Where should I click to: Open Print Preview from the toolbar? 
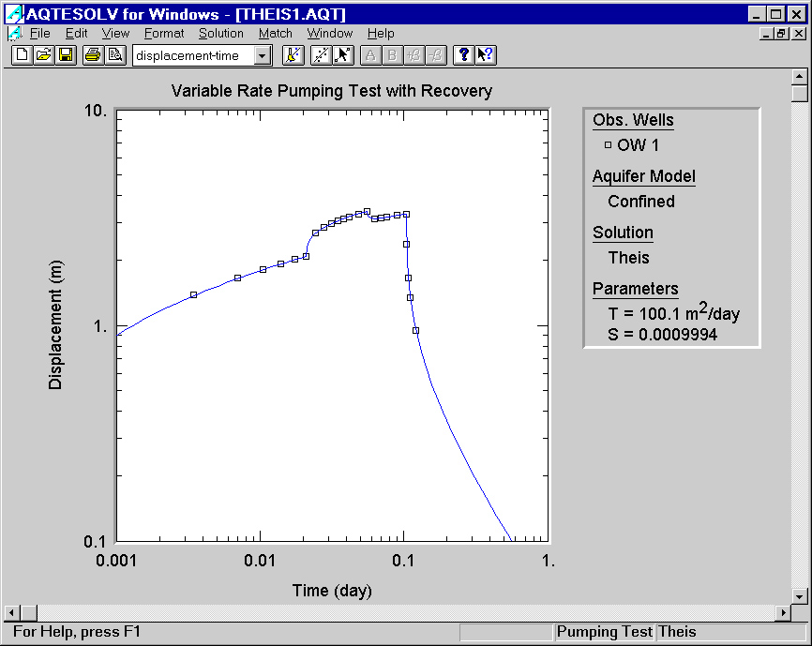(x=115, y=55)
